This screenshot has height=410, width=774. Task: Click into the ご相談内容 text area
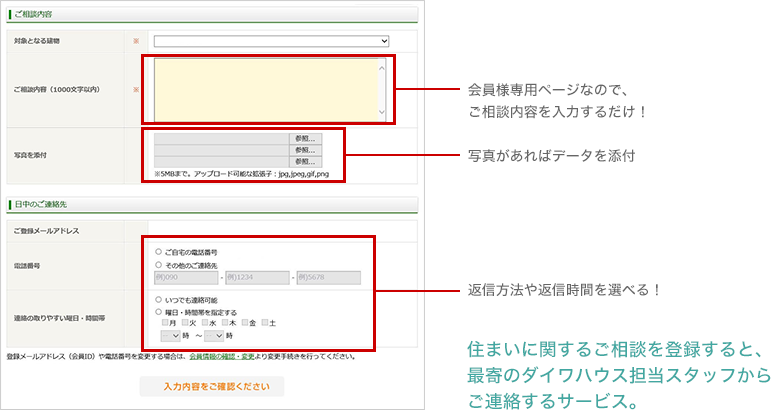tap(265, 90)
